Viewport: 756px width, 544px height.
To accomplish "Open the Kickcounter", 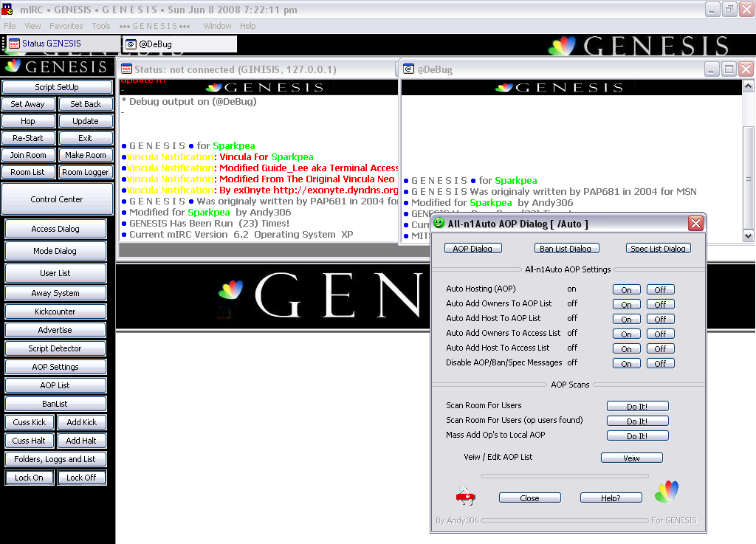I will (55, 311).
